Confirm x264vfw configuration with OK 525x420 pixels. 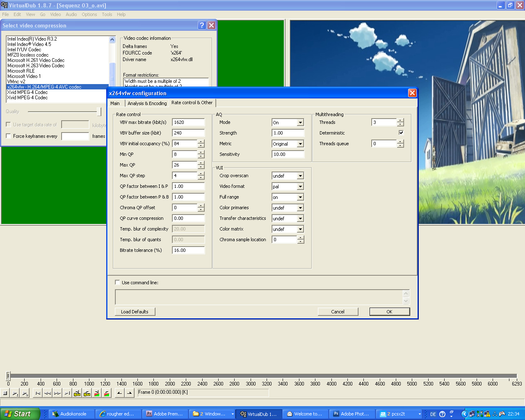click(390, 312)
